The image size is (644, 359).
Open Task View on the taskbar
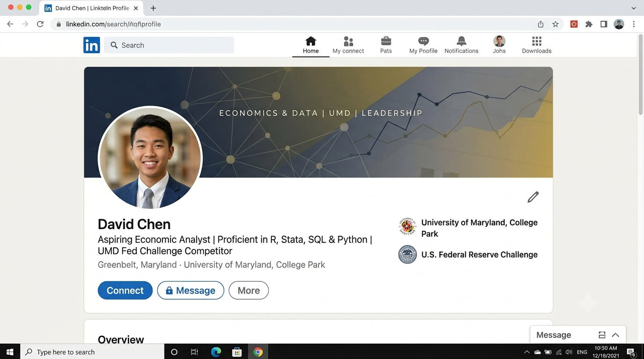click(x=195, y=352)
